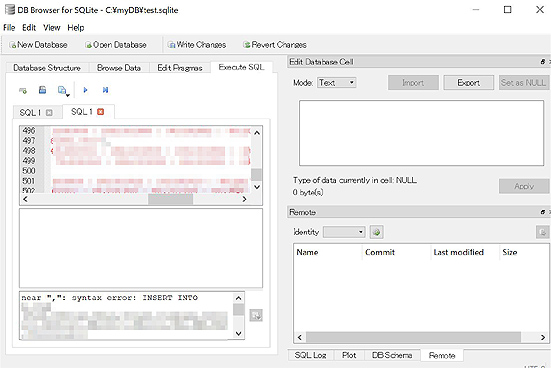Screen dimensions: 551x368
Task: Open a new SQL tab icon
Action: [x=23, y=90]
